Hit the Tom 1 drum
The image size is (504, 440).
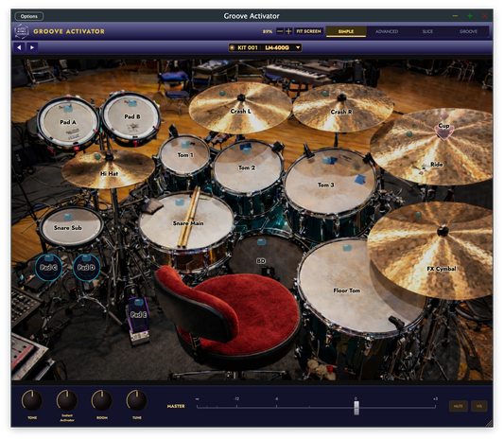(x=185, y=155)
